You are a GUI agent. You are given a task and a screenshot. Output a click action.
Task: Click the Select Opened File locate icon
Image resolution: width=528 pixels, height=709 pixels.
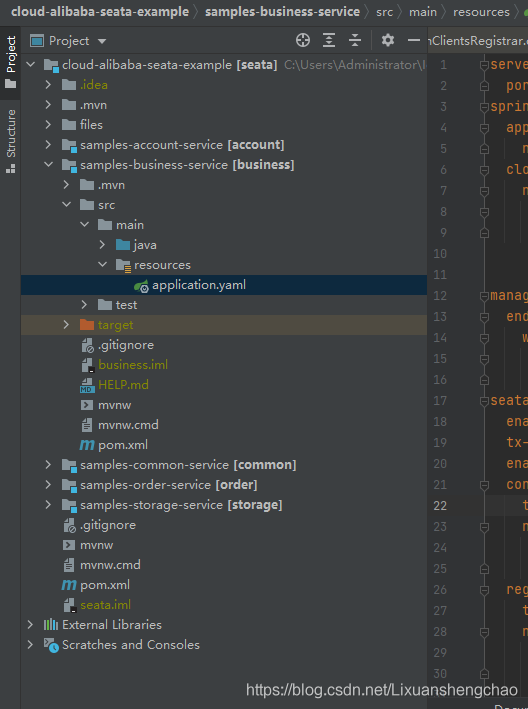(303, 41)
